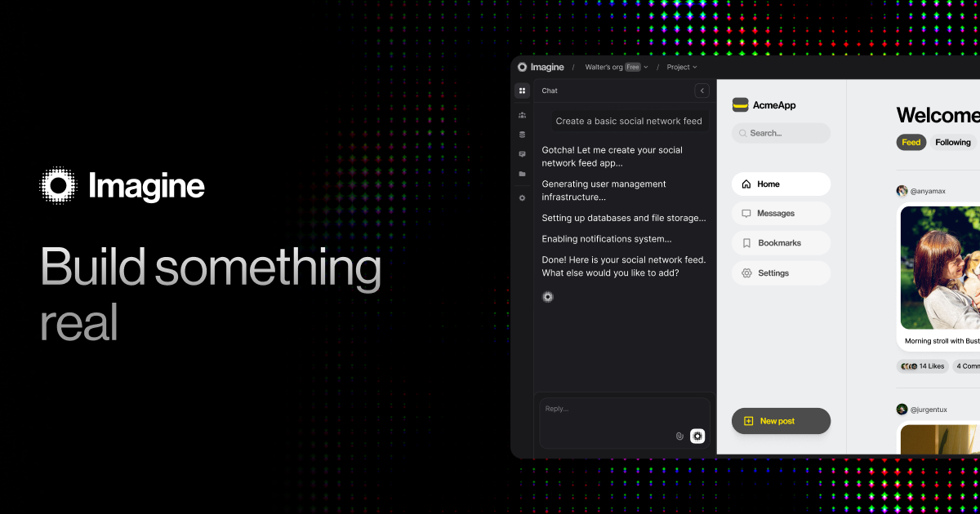This screenshot has height=514, width=980.
Task: Open the database icon in sidebar
Action: (522, 135)
